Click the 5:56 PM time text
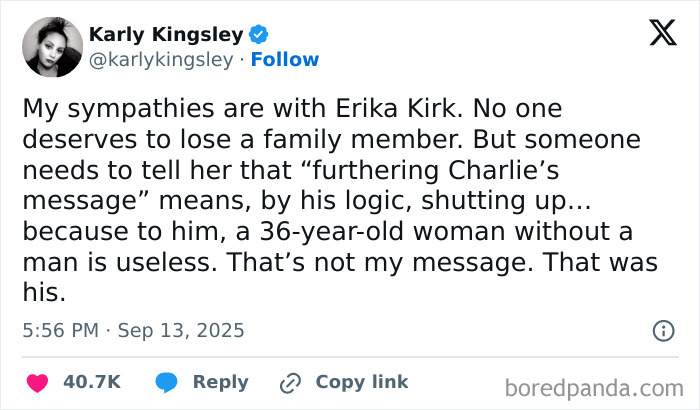Viewport: 700px width, 410px height. 59,330
